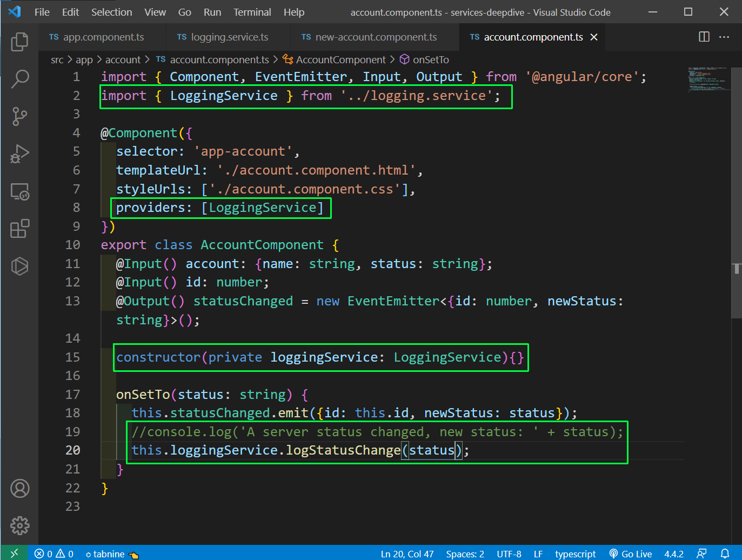The height and width of the screenshot is (560, 742).
Task: Open the Extensions view
Action: [20, 229]
